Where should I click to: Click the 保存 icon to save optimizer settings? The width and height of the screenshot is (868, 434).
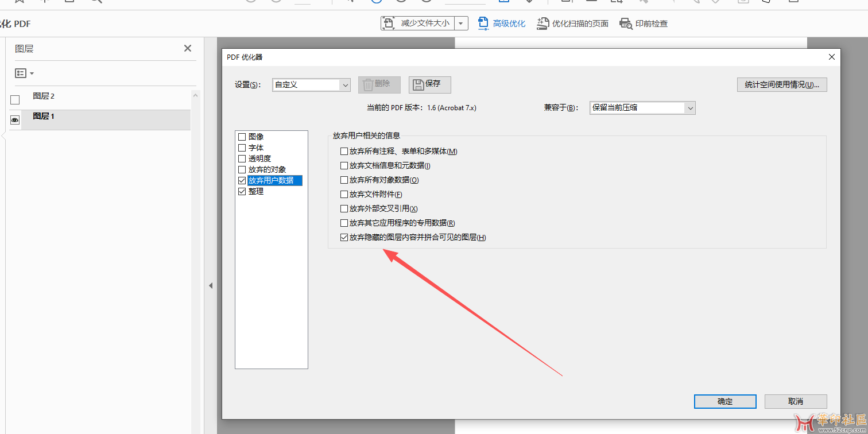(429, 84)
